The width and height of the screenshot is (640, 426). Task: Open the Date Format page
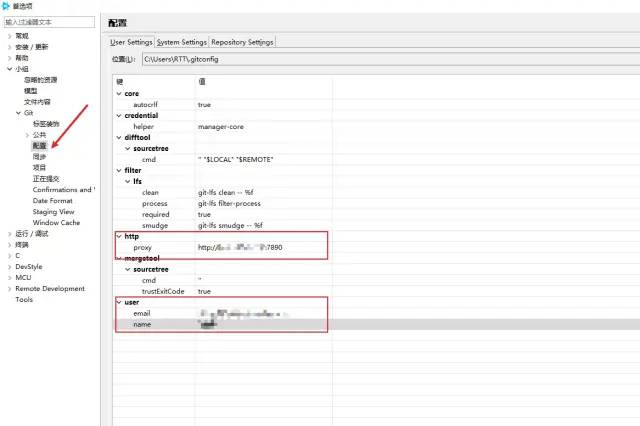52,201
